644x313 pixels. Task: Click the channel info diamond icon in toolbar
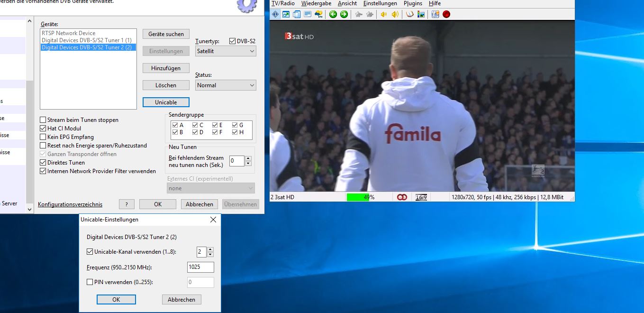(275, 14)
